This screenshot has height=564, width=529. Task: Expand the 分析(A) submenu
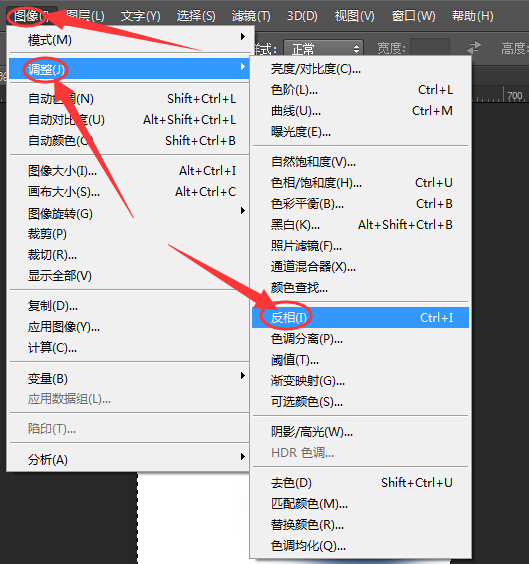click(129, 459)
